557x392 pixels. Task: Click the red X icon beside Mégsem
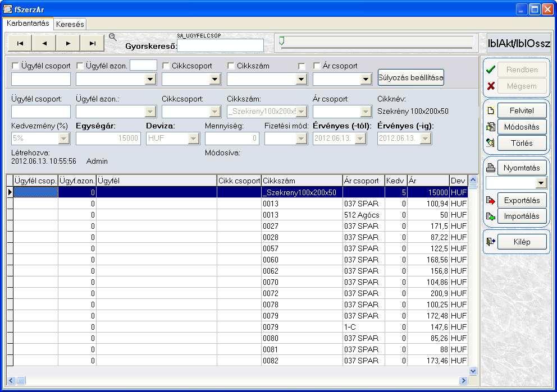pyautogui.click(x=491, y=86)
